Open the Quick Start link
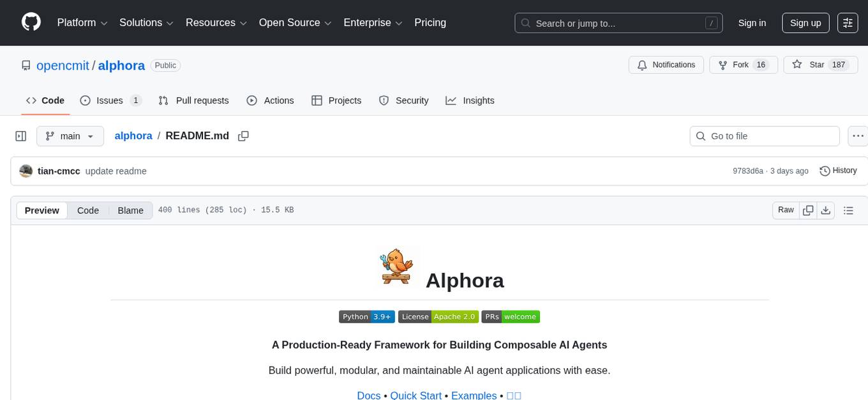 point(415,395)
